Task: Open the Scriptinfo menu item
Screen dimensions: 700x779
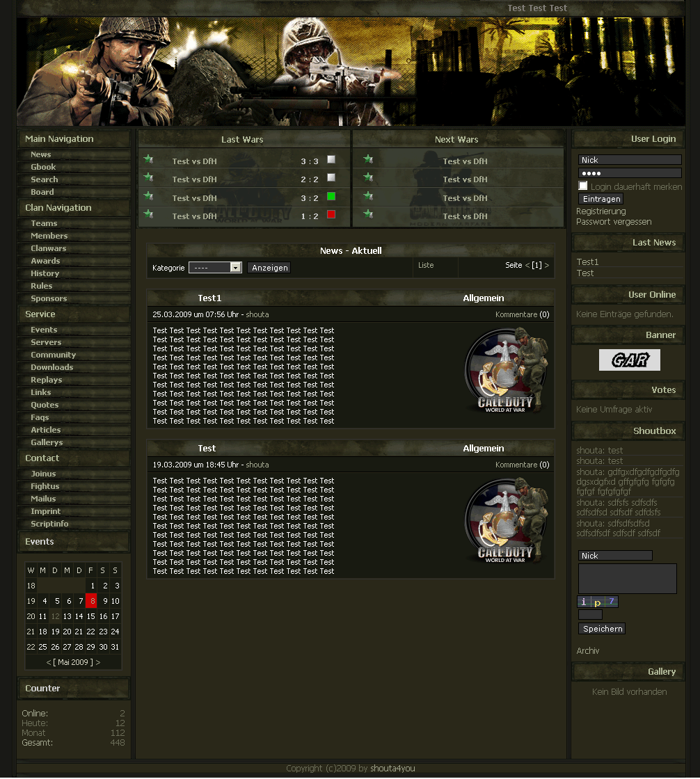Action: pos(49,524)
